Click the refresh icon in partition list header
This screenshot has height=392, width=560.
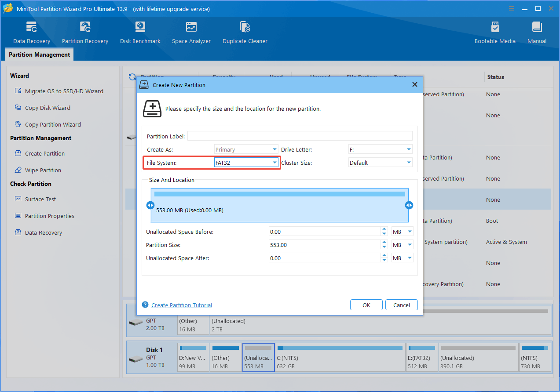click(x=132, y=77)
